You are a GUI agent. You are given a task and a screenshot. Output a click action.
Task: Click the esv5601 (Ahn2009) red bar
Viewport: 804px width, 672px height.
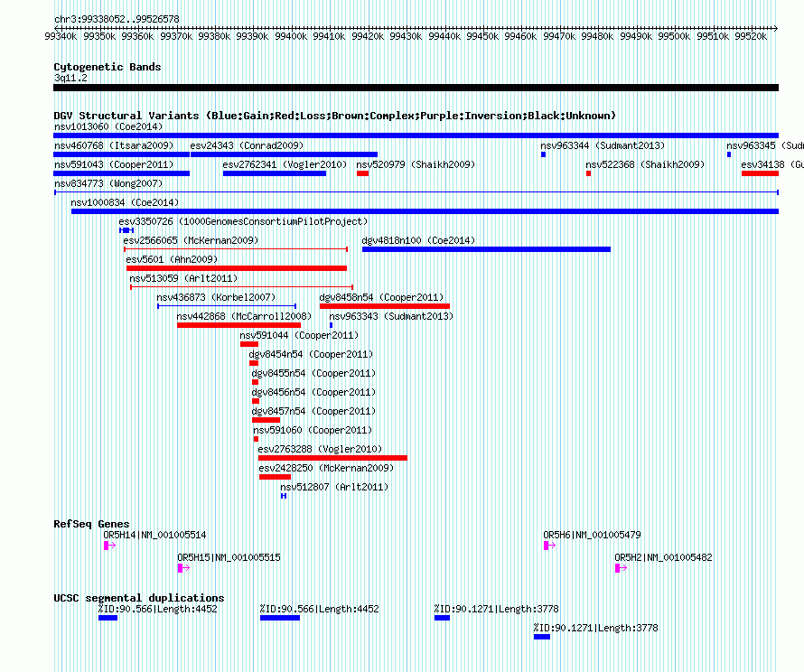237,268
